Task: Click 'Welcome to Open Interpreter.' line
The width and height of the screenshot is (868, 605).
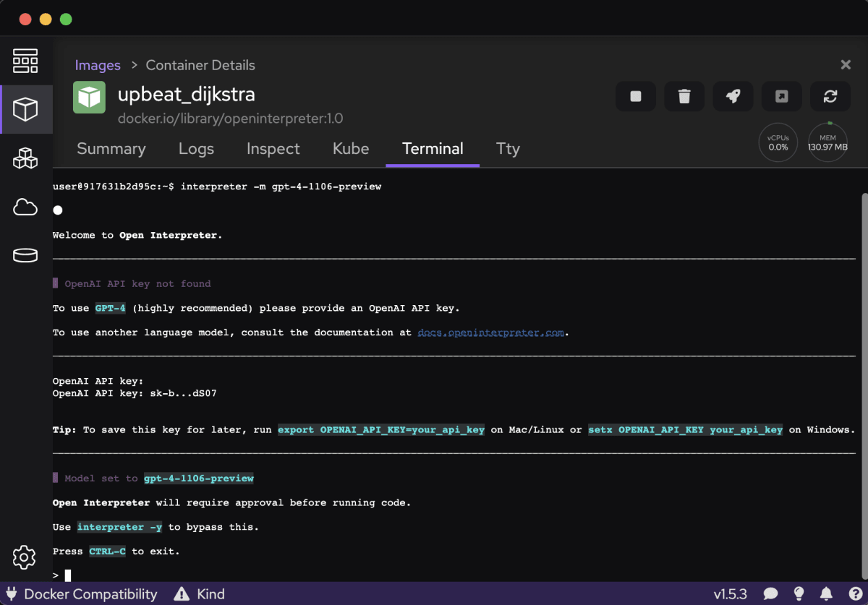Action: point(137,235)
